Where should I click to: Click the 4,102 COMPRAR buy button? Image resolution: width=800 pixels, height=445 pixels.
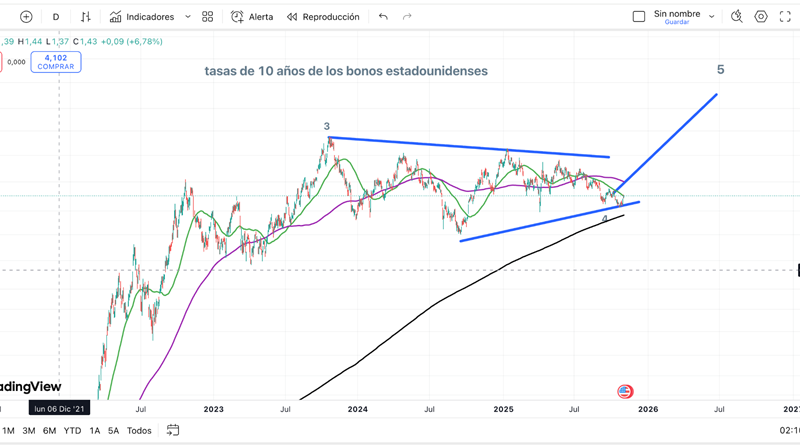pyautogui.click(x=56, y=62)
